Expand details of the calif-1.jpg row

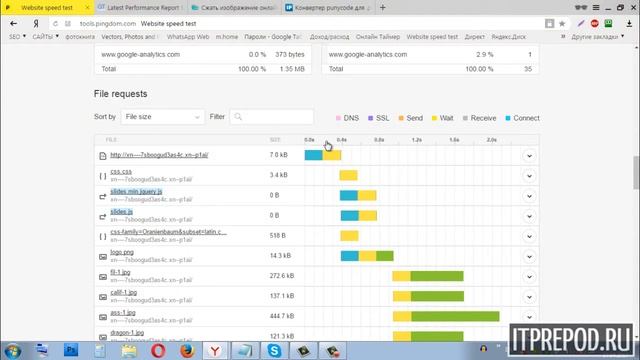(529, 297)
